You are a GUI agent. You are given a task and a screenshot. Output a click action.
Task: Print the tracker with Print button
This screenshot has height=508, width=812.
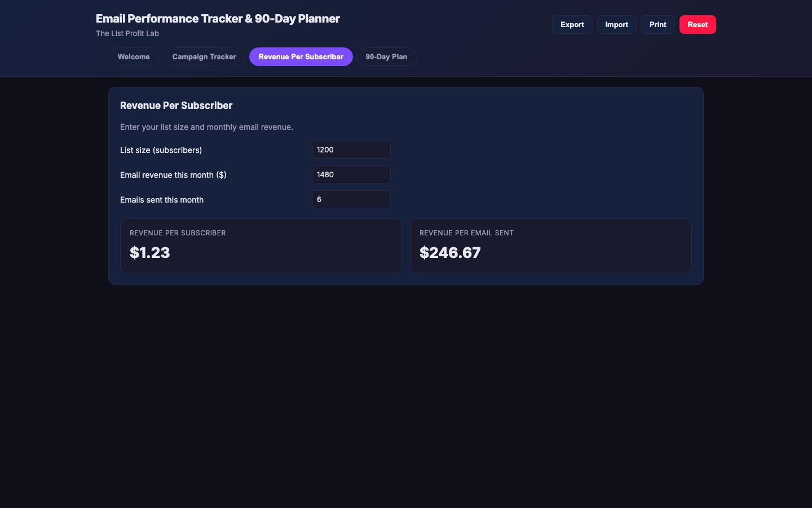click(x=657, y=25)
